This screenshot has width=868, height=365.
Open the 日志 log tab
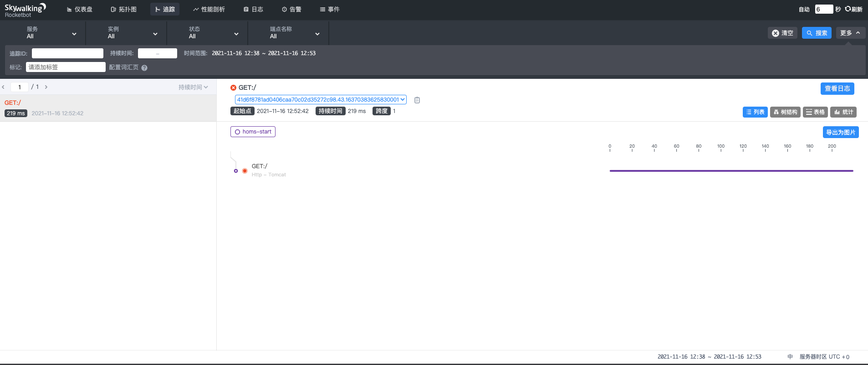click(253, 9)
